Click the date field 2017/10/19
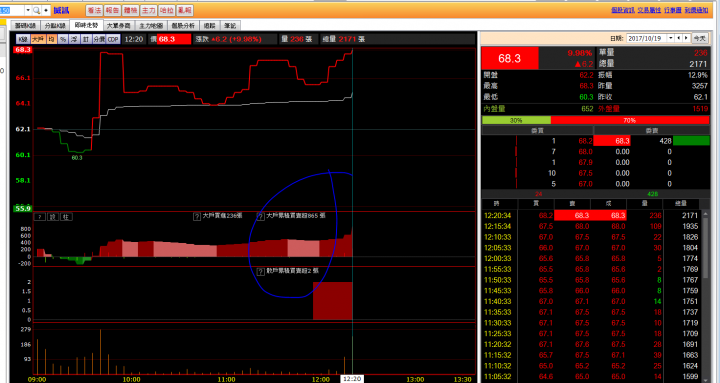 [647, 38]
